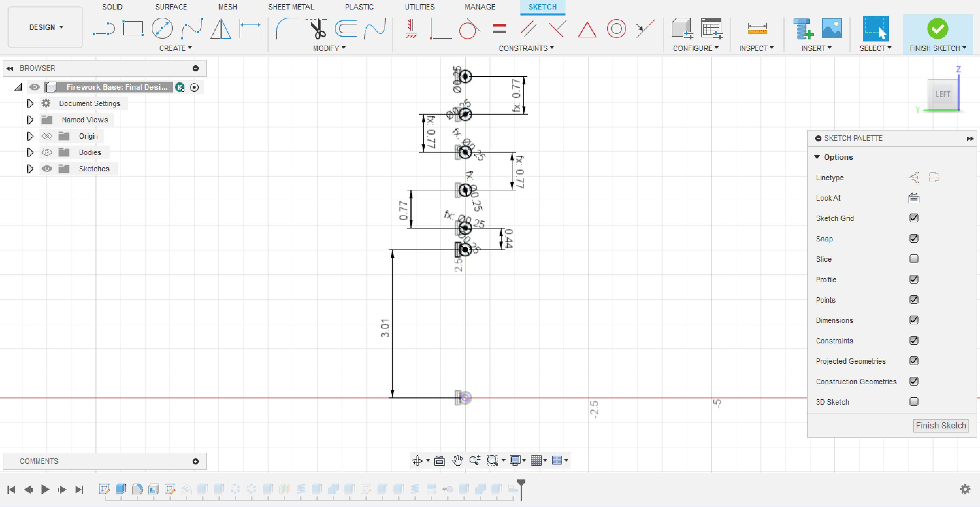The height and width of the screenshot is (507, 980).
Task: Apply the Equal constraint
Action: click(x=499, y=29)
